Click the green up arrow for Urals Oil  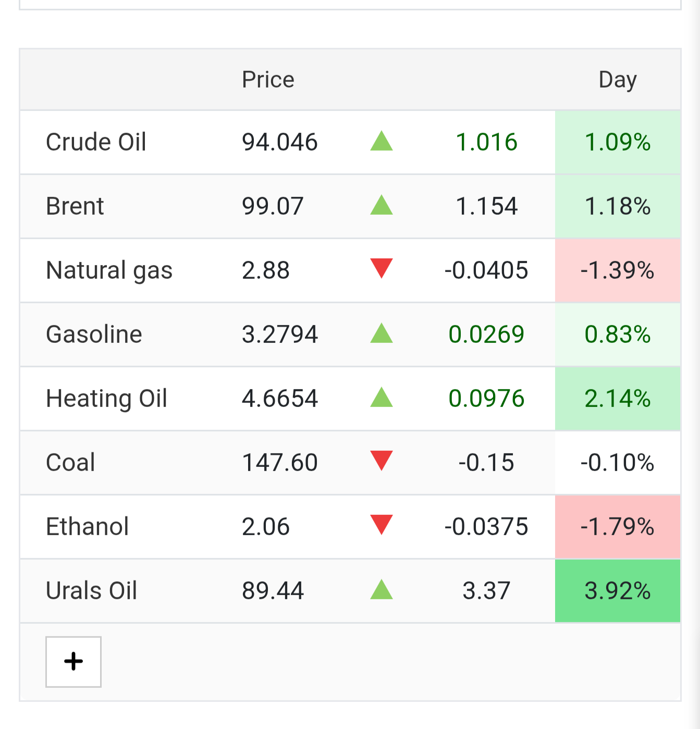382,590
